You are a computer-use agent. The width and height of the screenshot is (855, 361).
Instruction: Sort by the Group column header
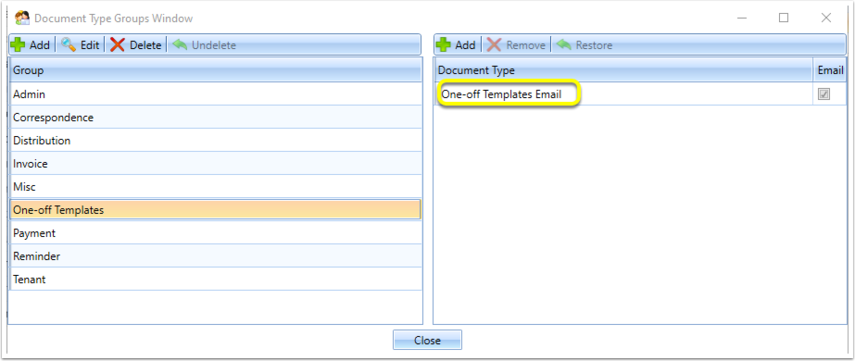(x=216, y=70)
